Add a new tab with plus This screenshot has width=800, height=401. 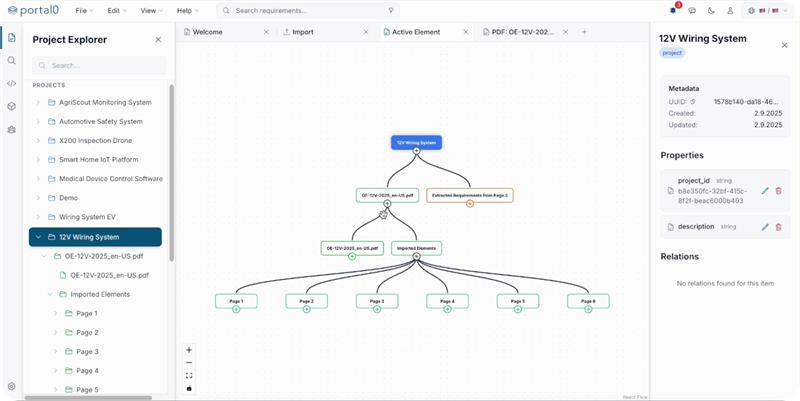pos(584,32)
